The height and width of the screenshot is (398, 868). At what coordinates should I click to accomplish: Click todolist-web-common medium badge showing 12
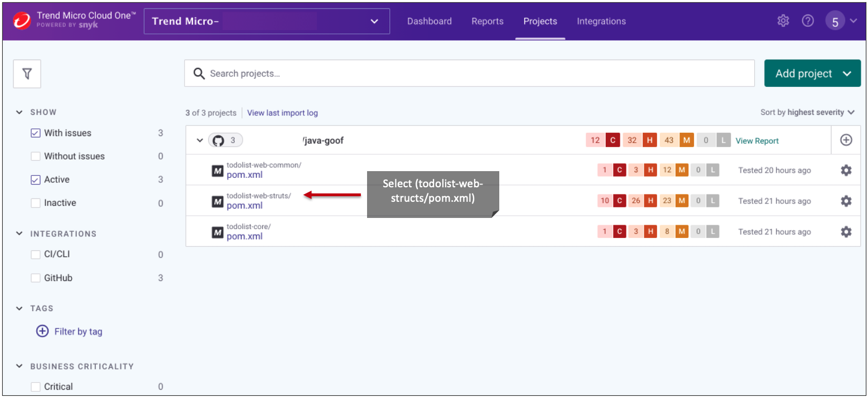pyautogui.click(x=674, y=171)
